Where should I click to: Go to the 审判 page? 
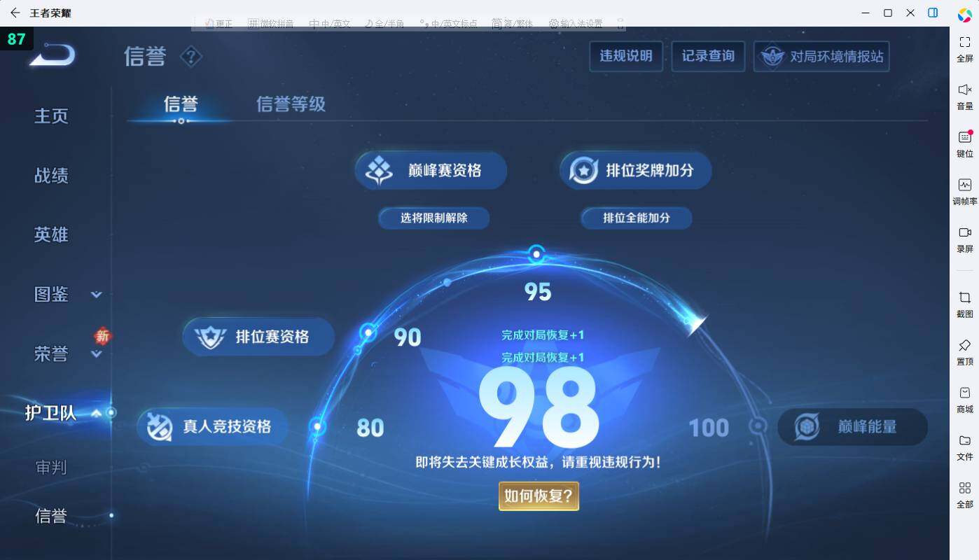pyautogui.click(x=50, y=466)
